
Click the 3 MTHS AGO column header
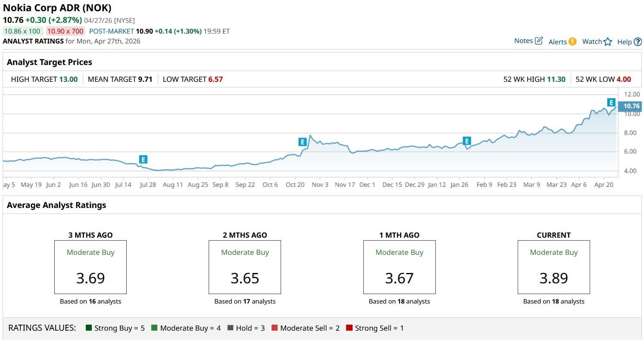pos(91,235)
